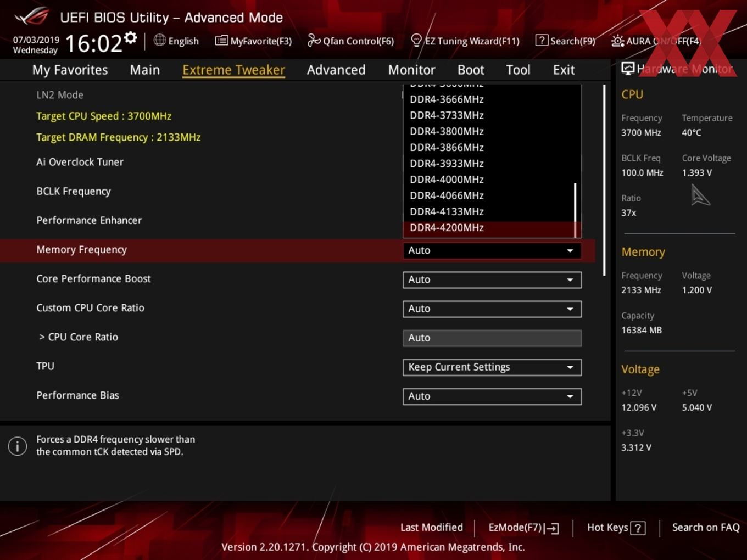
Task: Click the ROG logo
Action: [x=31, y=16]
